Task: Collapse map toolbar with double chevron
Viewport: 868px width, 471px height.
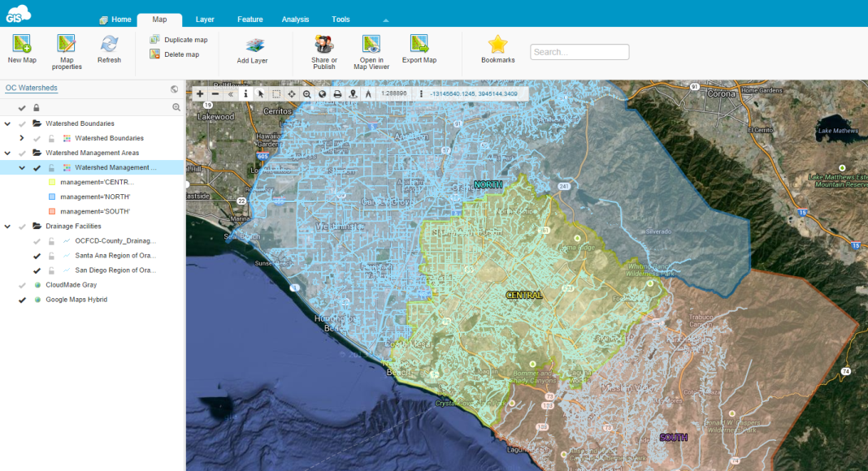Action: 231,94
